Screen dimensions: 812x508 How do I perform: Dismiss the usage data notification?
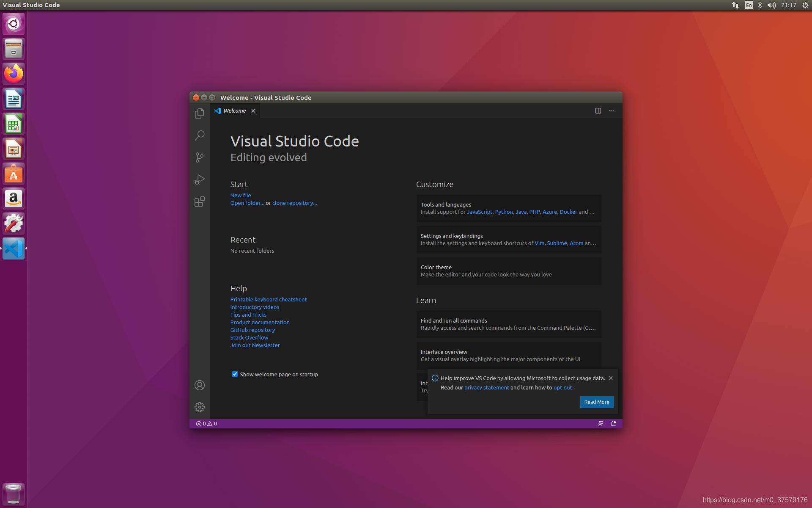611,378
